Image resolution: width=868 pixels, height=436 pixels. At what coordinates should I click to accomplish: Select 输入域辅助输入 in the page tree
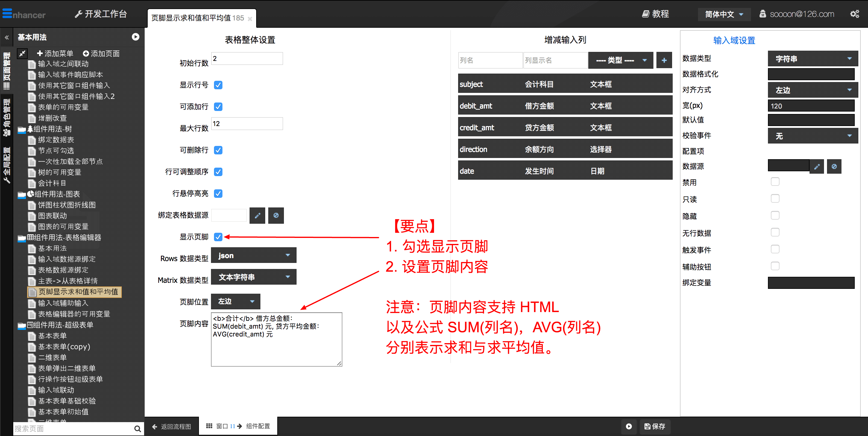[63, 303]
